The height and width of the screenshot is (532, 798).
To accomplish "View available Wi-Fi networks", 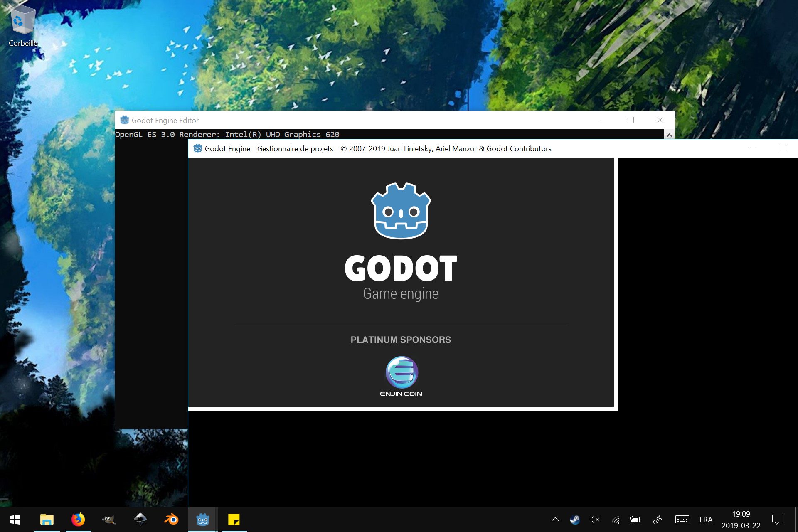I will (x=616, y=519).
